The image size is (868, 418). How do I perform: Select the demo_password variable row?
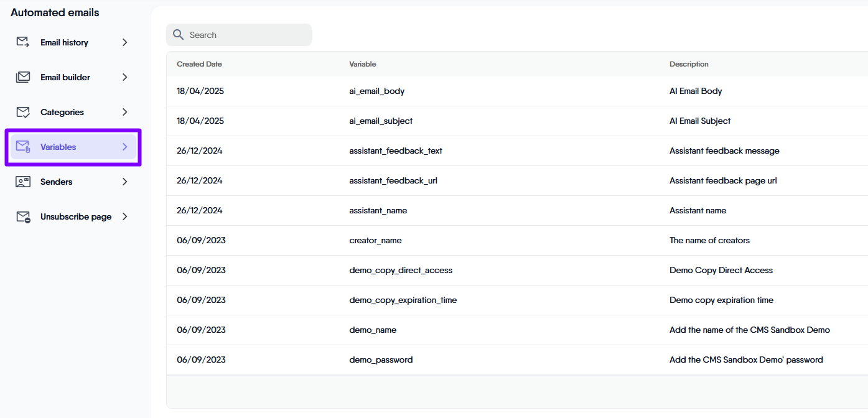[x=381, y=360]
